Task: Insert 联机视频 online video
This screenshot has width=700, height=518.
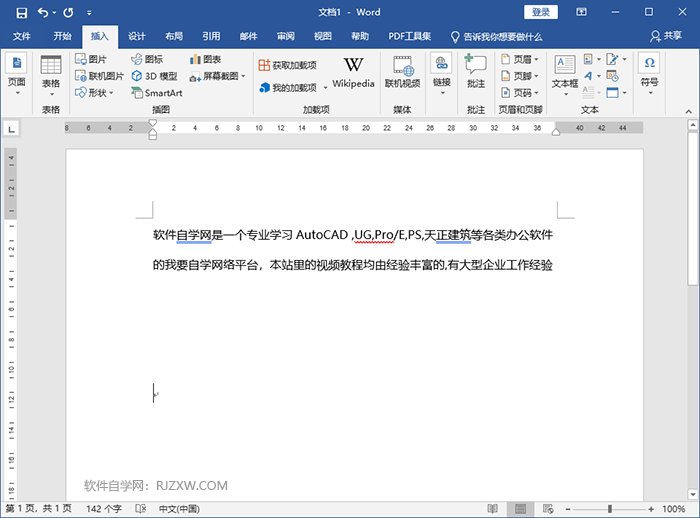Action: (x=402, y=72)
